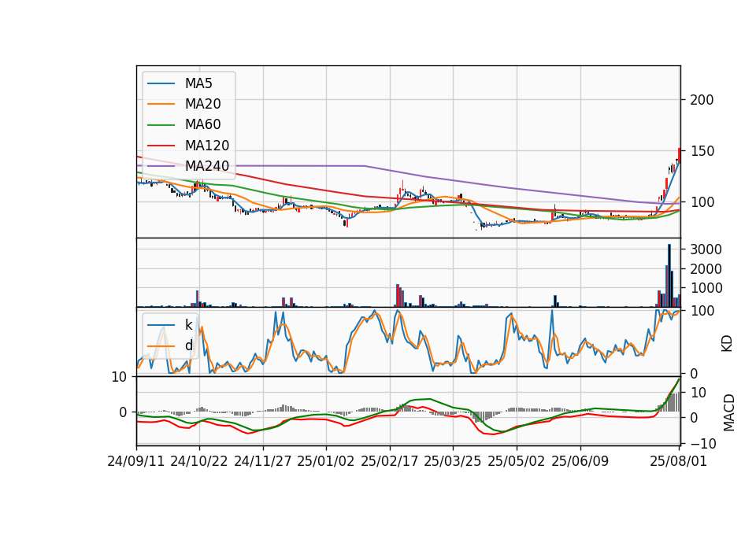Click the 25/08/01 date label
Image resolution: width=756 pixels, height=543 pixels.
click(679, 461)
